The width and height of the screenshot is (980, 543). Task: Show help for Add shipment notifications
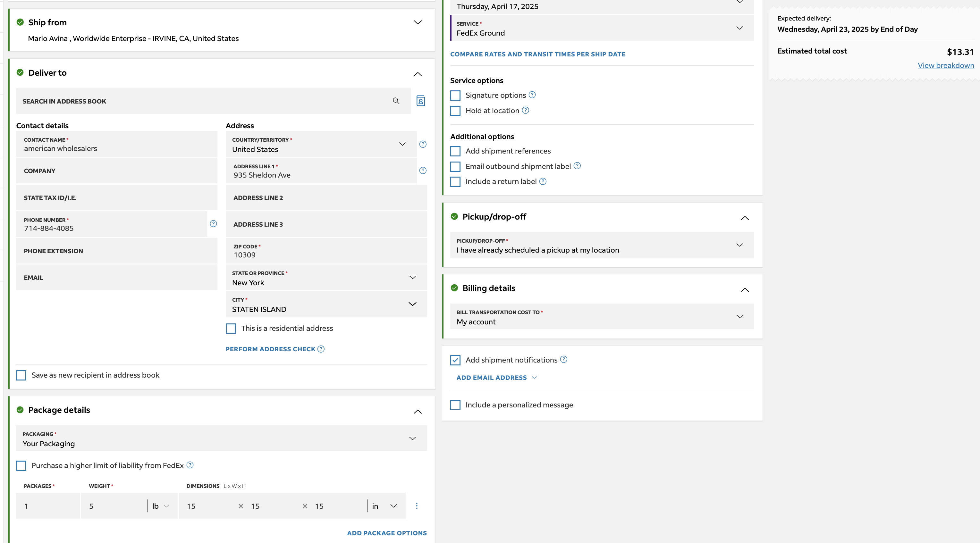pos(564,359)
